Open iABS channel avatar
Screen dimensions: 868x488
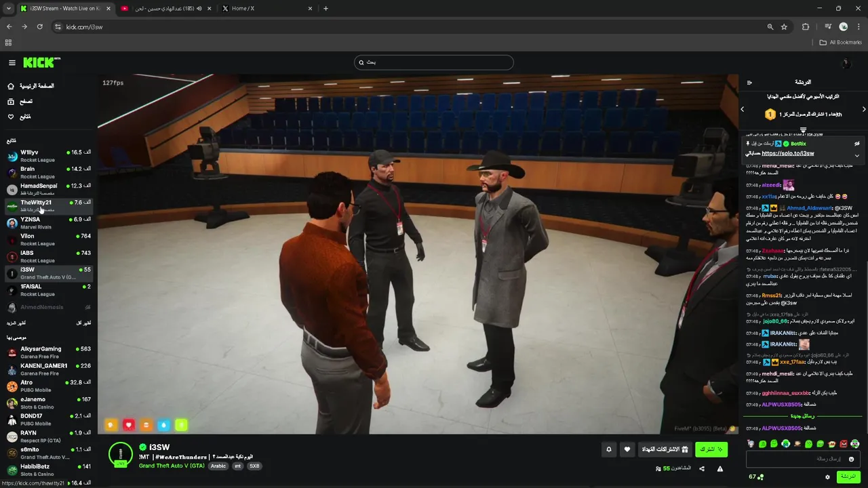(12, 257)
